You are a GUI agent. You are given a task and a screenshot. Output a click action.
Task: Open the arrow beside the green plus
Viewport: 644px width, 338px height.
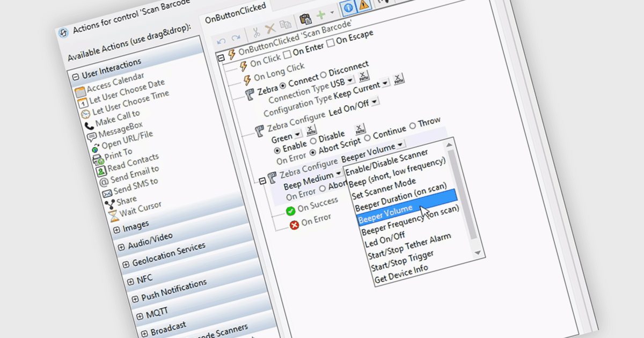pyautogui.click(x=333, y=13)
